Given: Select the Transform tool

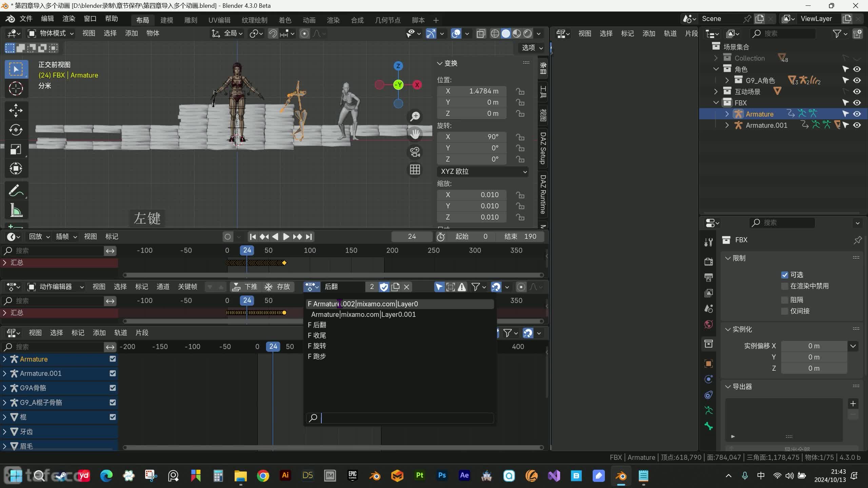Looking at the screenshot, I should [16, 168].
